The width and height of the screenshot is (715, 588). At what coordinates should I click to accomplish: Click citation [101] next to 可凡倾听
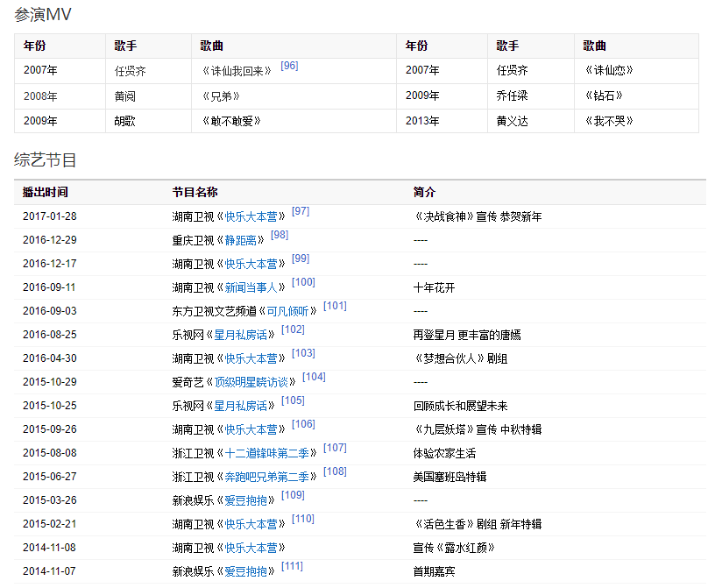point(335,306)
